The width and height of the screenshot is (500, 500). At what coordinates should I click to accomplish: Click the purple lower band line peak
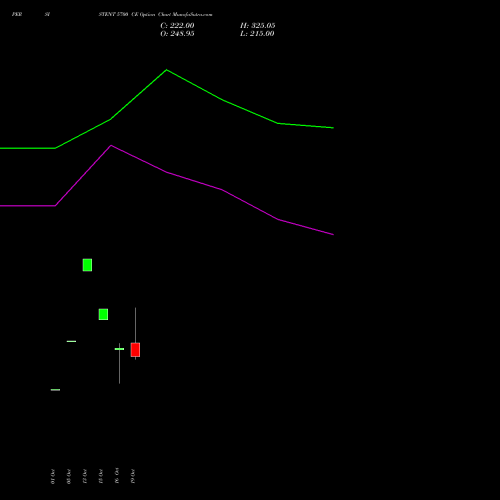click(x=111, y=146)
